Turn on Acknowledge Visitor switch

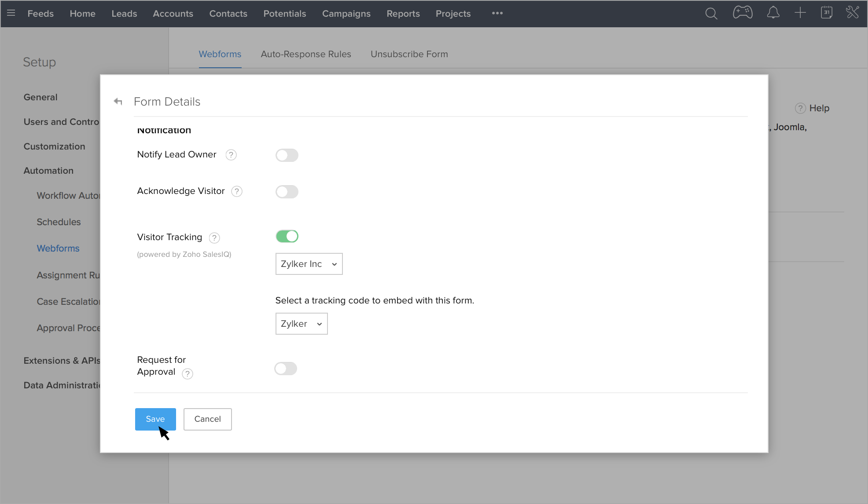tap(287, 192)
